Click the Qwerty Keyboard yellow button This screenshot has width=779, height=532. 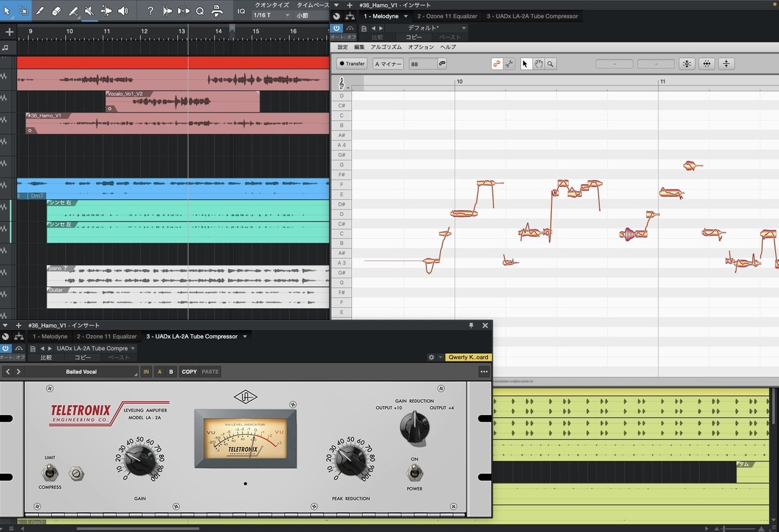(469, 358)
